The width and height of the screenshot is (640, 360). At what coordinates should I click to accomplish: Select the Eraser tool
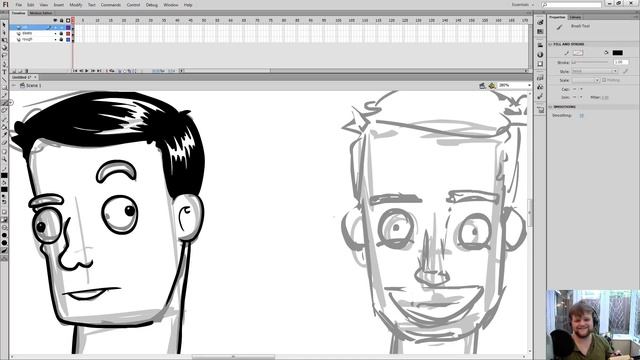pyautogui.click(x=4, y=142)
